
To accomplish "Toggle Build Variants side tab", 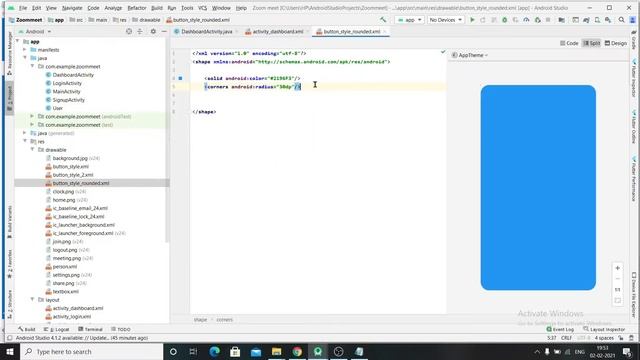I will pos(10,222).
